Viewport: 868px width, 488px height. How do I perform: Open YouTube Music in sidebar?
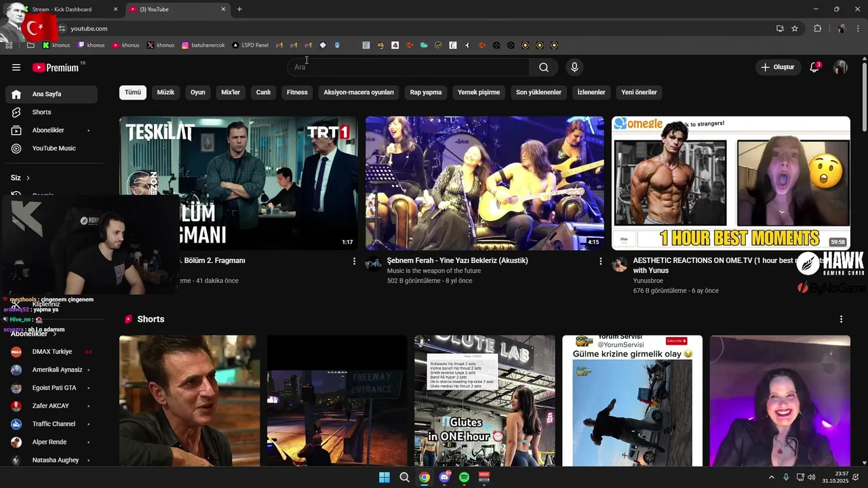click(52, 148)
